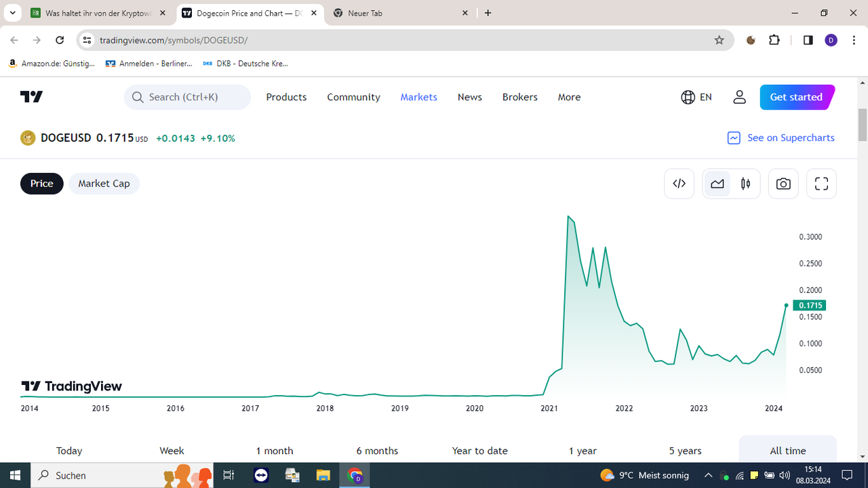Close the Dogecoin Price and Chart tab
The image size is (868, 488).
point(314,13)
